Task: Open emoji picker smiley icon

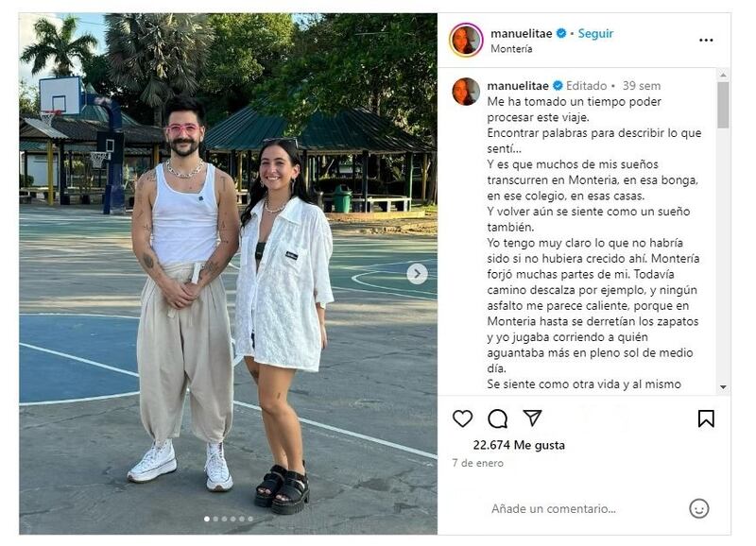Action: click(x=698, y=508)
